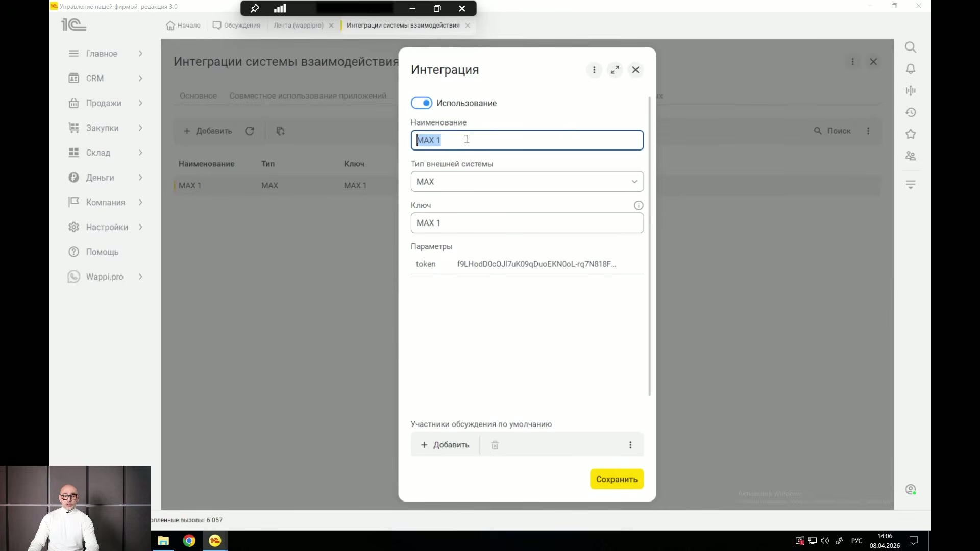Switch to the Лента (wappipro) tab

[x=299, y=25]
